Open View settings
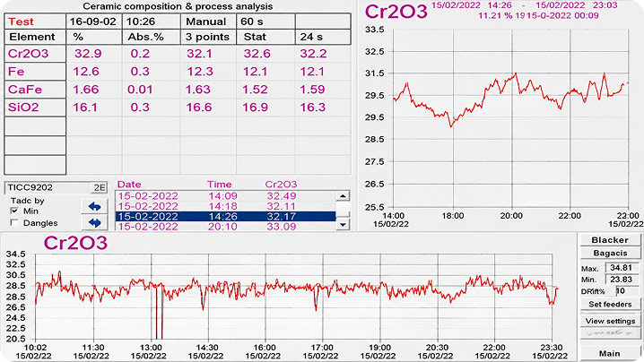The image size is (644, 362). coord(610,321)
